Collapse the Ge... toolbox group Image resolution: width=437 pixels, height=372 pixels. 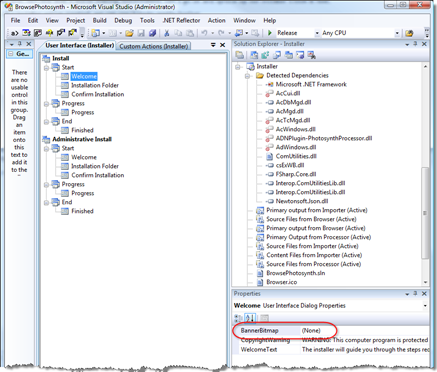[x=11, y=54]
